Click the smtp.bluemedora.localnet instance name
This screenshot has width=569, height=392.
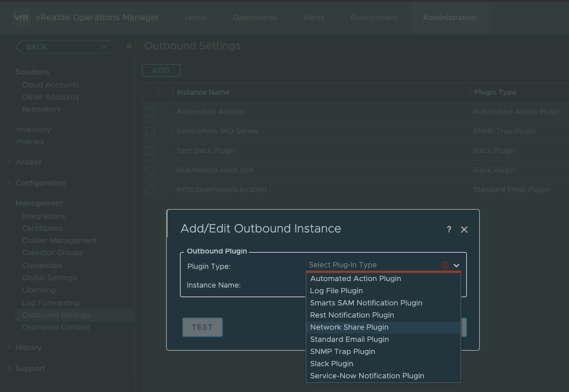tap(221, 190)
